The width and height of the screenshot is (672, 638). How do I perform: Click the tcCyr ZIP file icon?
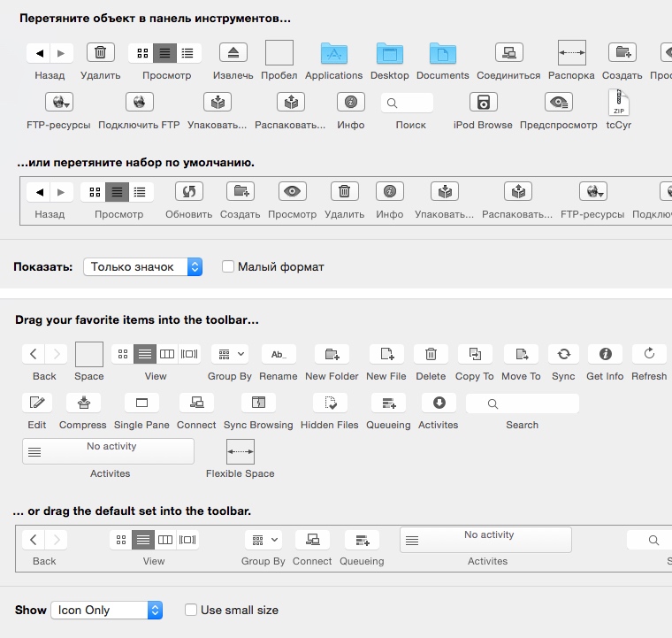click(x=619, y=103)
